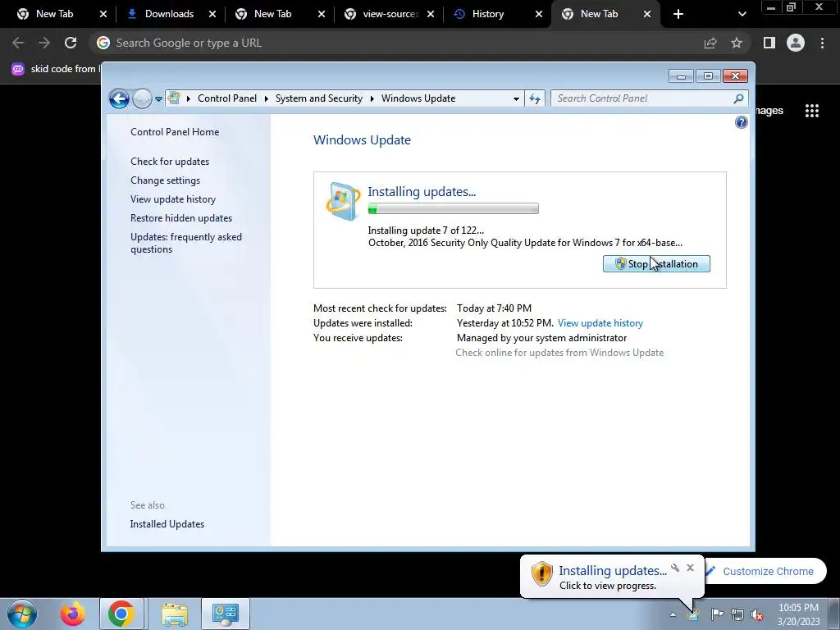Open View update history in sidebar
840x630 pixels.
point(173,199)
